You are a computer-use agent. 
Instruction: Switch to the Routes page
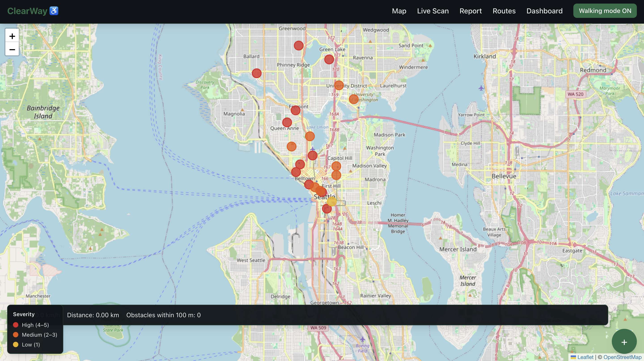coord(504,11)
